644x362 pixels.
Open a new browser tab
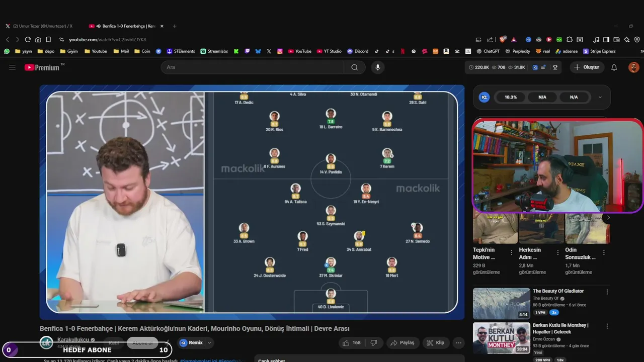point(175,26)
